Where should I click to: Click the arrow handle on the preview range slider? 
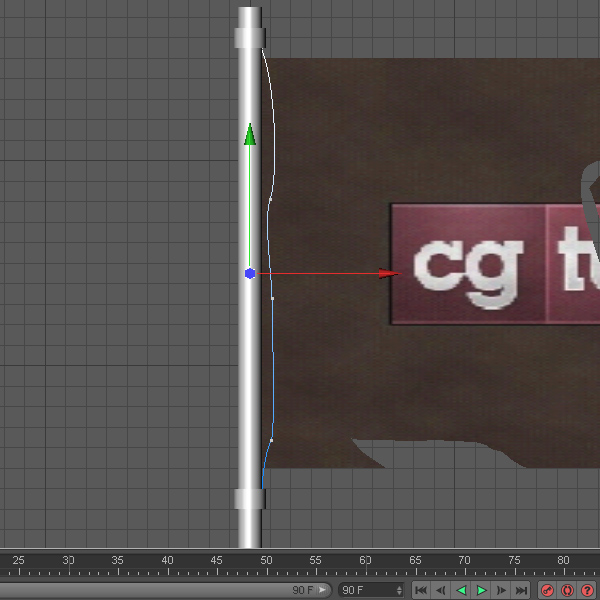click(322, 590)
